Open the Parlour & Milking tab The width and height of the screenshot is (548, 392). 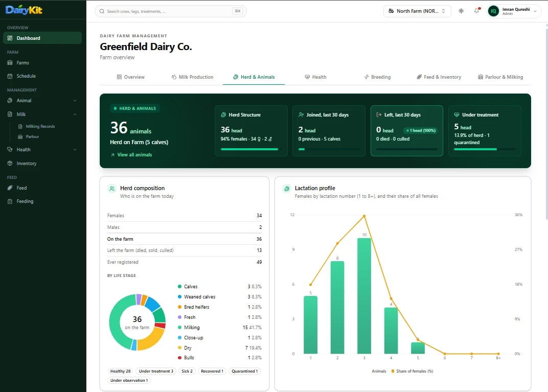500,77
